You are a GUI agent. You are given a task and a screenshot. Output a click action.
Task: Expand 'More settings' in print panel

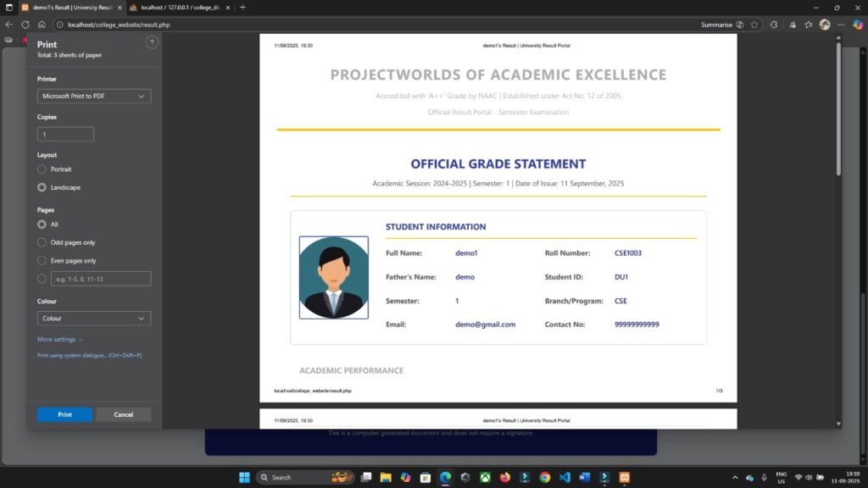(x=58, y=339)
